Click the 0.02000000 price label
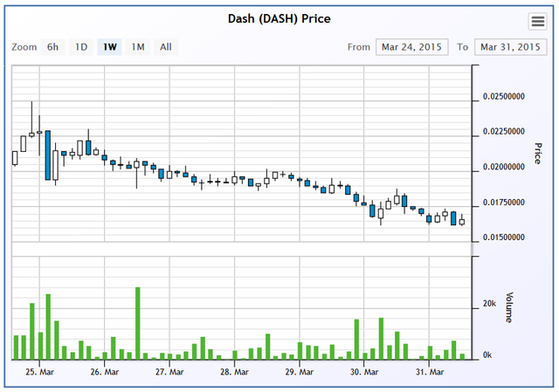Screen dimensions: 559x392 [504, 167]
